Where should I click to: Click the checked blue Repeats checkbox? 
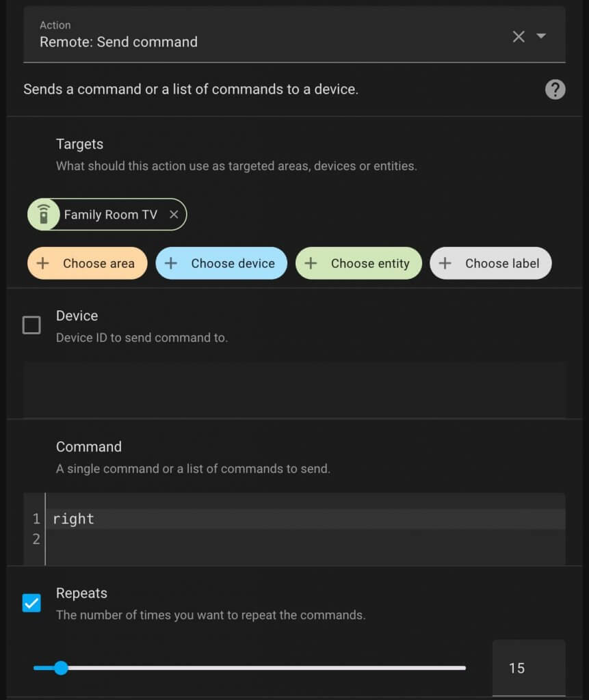pos(30,603)
